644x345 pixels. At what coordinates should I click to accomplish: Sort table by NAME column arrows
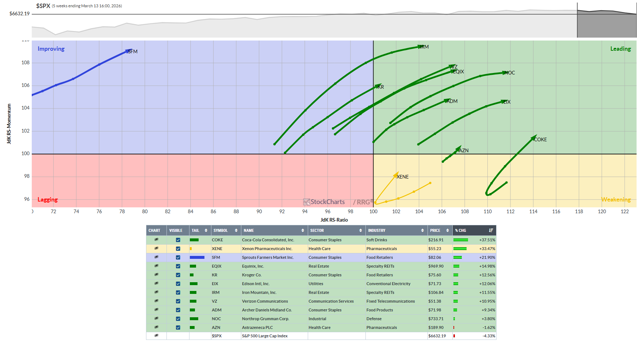coord(303,230)
